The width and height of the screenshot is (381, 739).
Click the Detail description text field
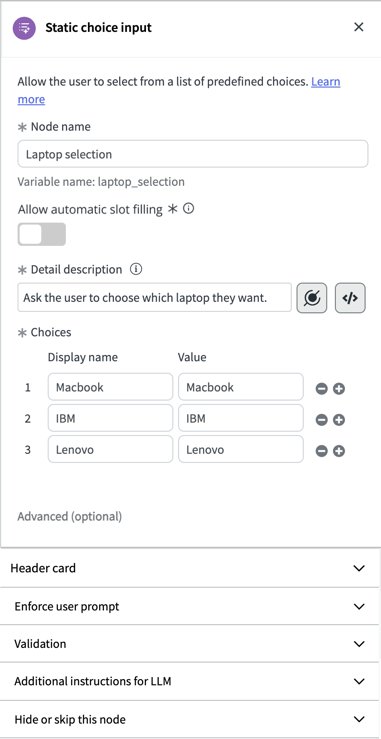click(155, 297)
